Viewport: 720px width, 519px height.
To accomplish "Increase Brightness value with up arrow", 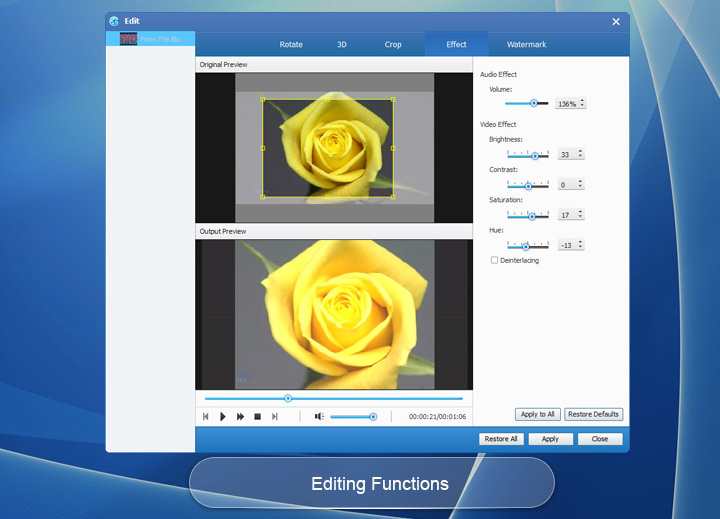I will [580, 151].
